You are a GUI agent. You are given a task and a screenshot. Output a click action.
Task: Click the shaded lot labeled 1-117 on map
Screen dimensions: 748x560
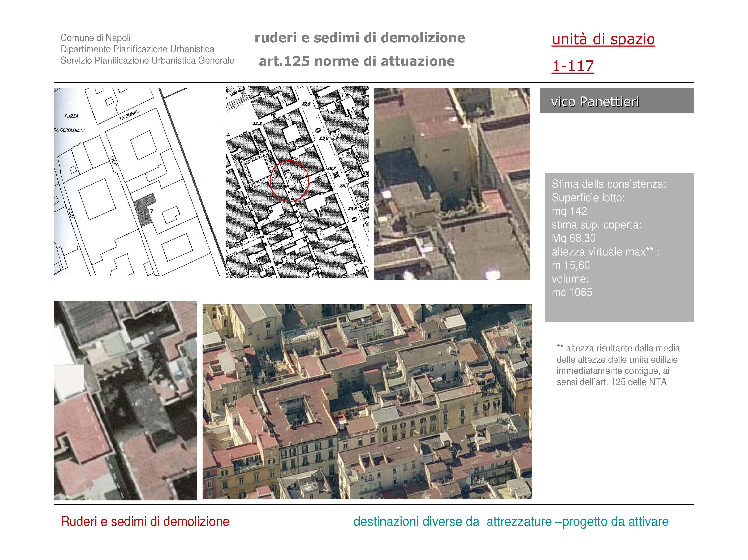coord(145,210)
